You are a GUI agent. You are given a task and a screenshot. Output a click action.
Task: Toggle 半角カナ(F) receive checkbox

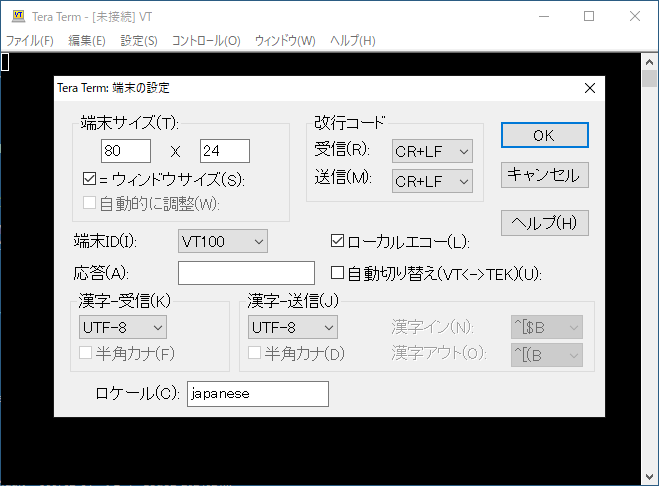[x=86, y=353]
